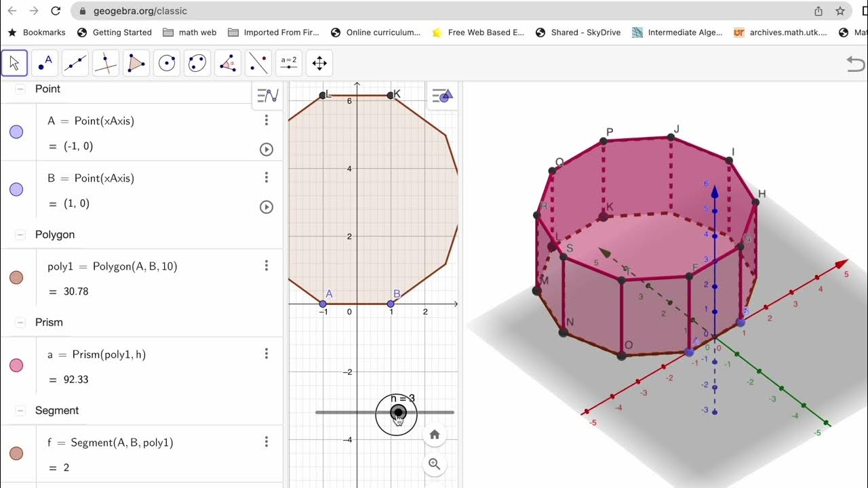Screen dimensions: 868x488
Task: Click the A = Point(xAxis) definition
Action: (91, 121)
